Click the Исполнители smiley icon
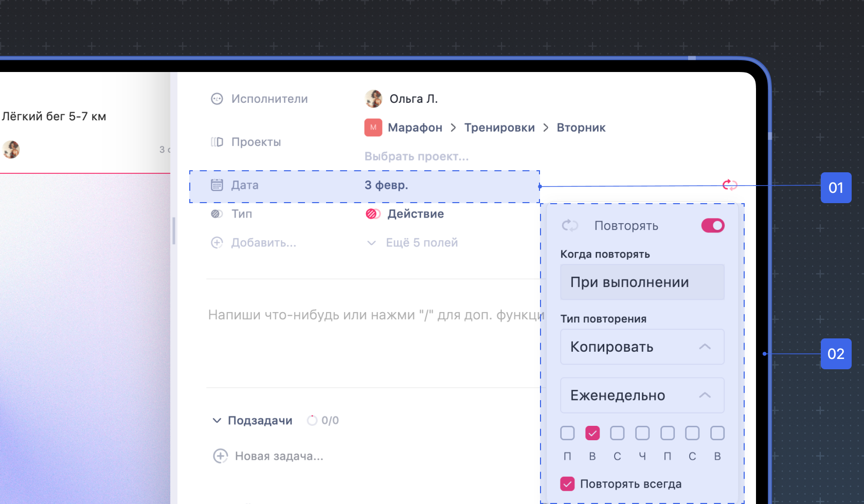This screenshot has height=504, width=864. click(218, 98)
